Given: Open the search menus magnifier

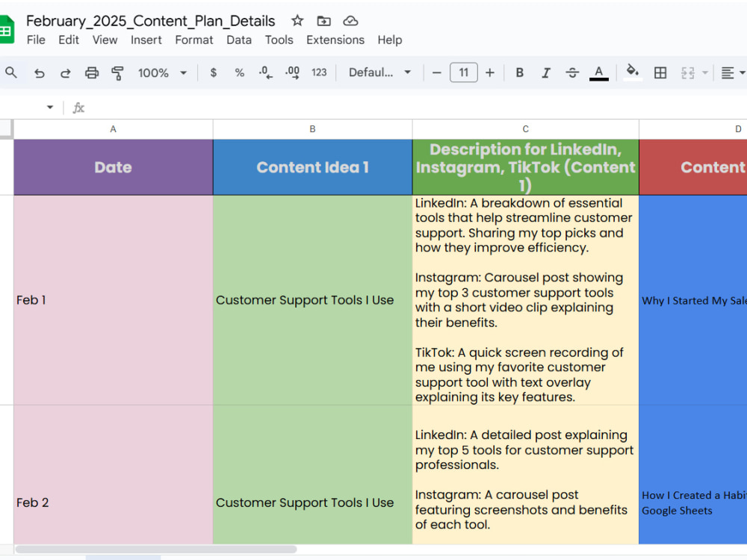Looking at the screenshot, I should point(11,72).
